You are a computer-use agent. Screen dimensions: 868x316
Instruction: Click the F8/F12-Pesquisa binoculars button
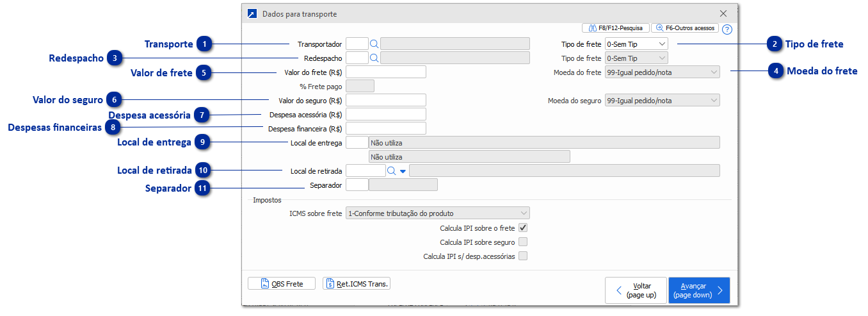(615, 28)
